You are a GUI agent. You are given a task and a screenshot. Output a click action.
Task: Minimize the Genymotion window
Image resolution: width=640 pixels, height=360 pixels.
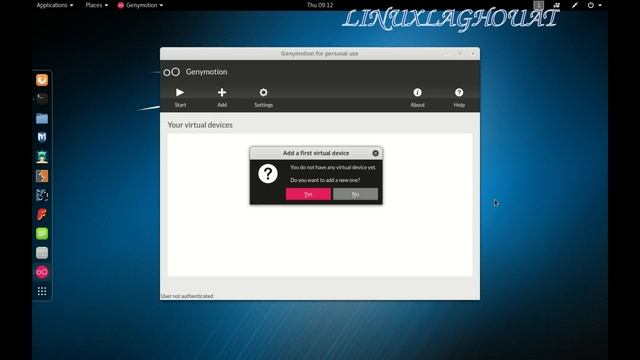(447, 53)
